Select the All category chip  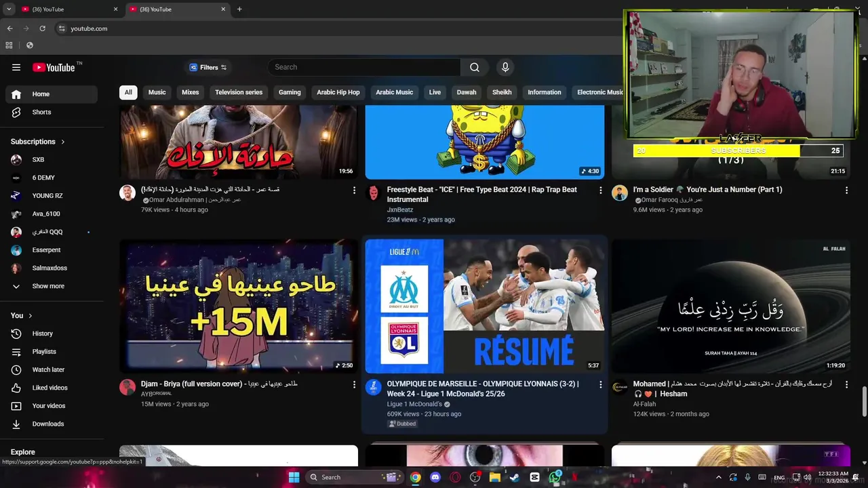point(128,92)
